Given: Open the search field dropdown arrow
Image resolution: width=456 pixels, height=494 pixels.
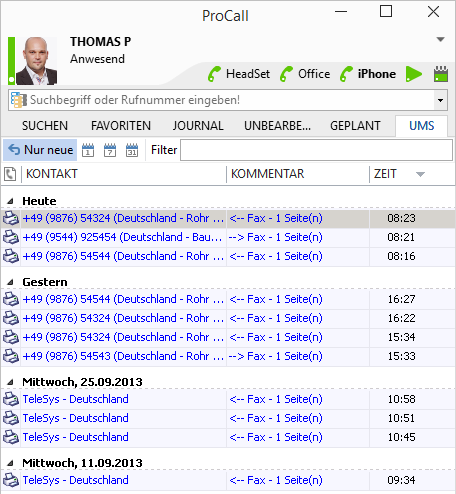Looking at the screenshot, I should pyautogui.click(x=440, y=100).
